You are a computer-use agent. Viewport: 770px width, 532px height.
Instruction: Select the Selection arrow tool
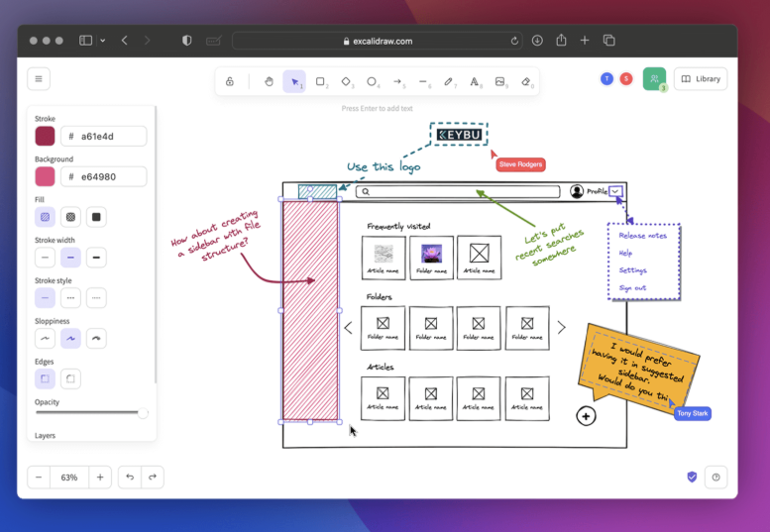pos(294,81)
